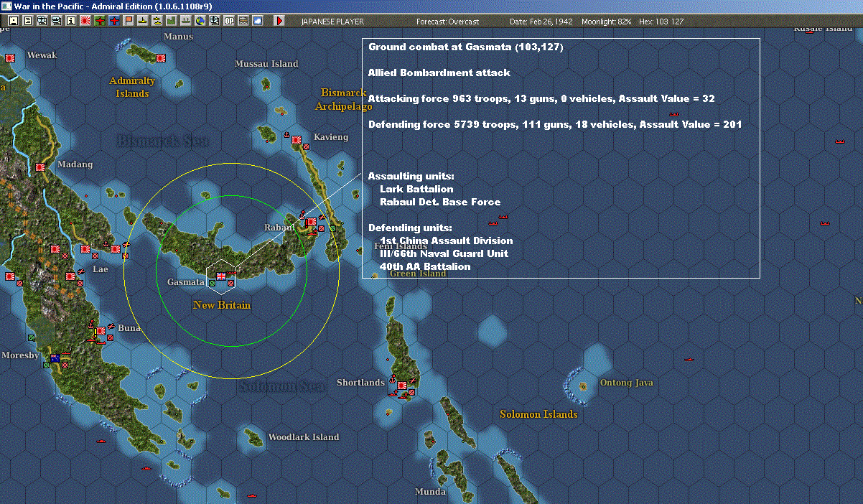The width and height of the screenshot is (863, 504).
Task: Click 'Lark Battalion' in assaulting units
Action: click(416, 189)
